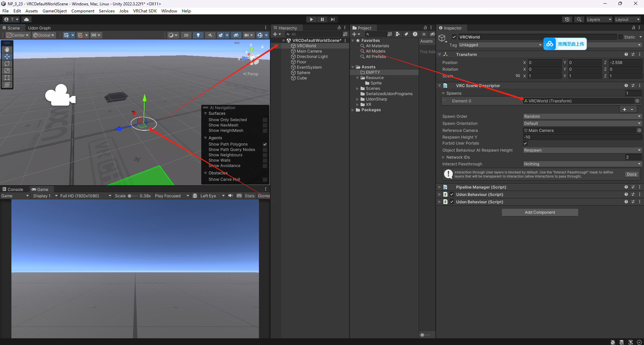This screenshot has height=345, width=644.
Task: Expand Pipeline Manager (Script) component
Action: point(439,187)
